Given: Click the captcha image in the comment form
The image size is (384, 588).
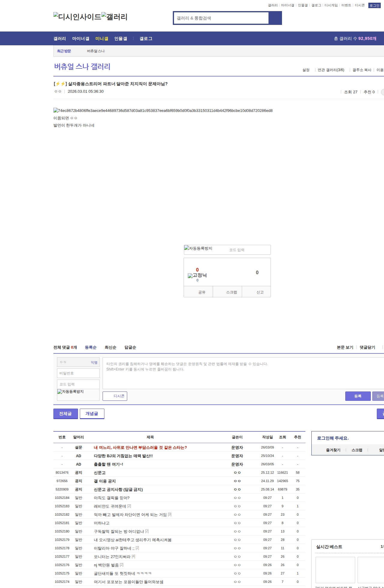Looking at the screenshot, I should tap(71, 392).
